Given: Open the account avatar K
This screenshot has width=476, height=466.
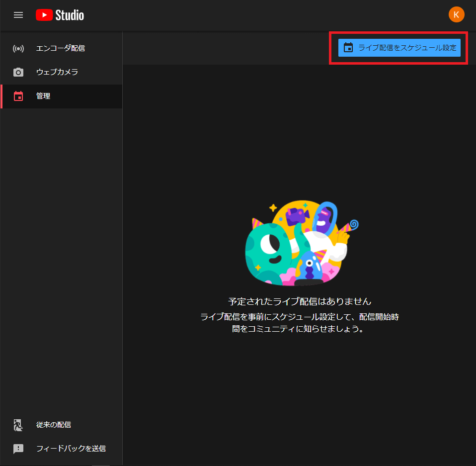Looking at the screenshot, I should point(456,14).
